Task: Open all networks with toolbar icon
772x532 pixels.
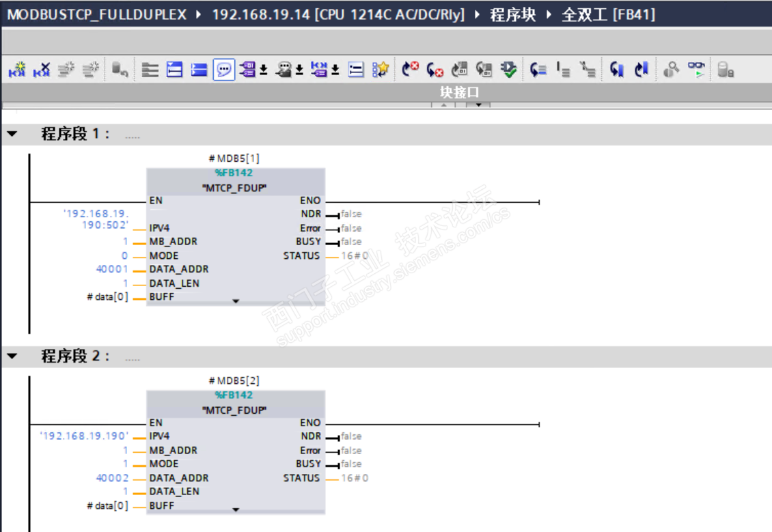Action: [175, 70]
